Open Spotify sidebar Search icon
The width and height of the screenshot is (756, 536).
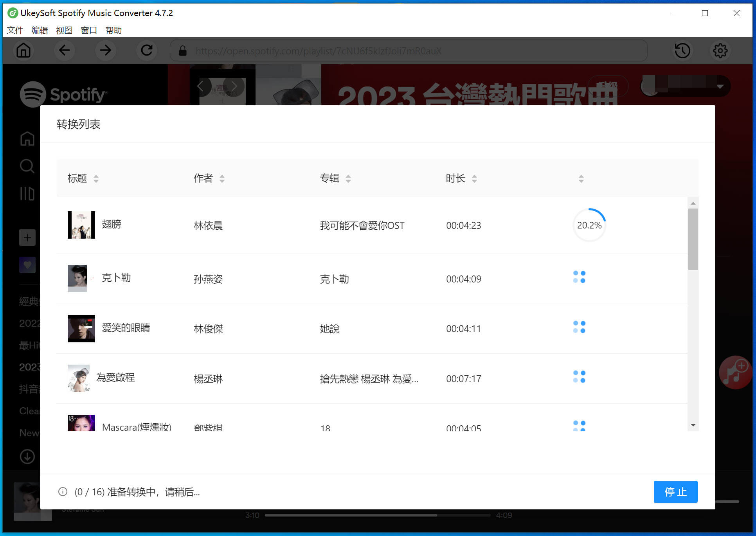(27, 166)
